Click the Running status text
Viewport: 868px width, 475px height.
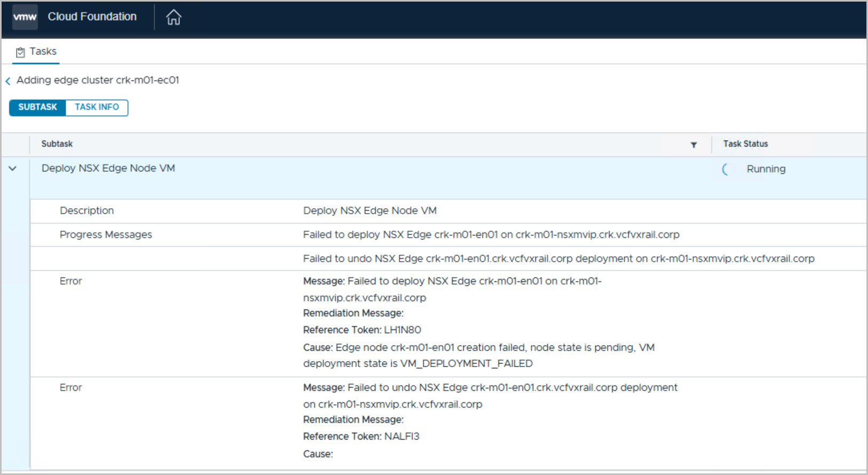[766, 169]
